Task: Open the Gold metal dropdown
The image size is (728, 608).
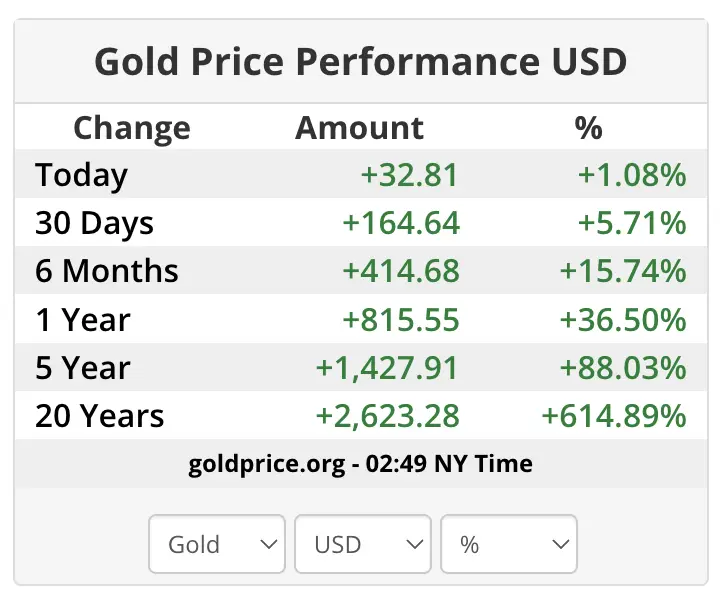Action: tap(217, 544)
